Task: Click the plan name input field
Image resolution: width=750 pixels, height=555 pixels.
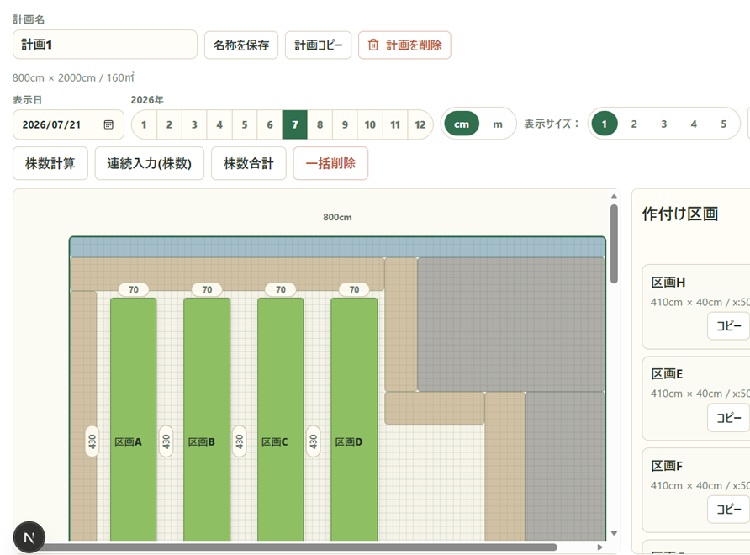Action: pyautogui.click(x=105, y=44)
